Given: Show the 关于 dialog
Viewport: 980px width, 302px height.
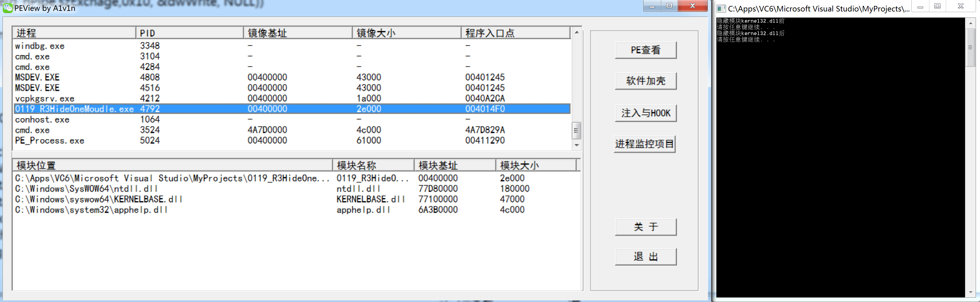Looking at the screenshot, I should point(646,227).
